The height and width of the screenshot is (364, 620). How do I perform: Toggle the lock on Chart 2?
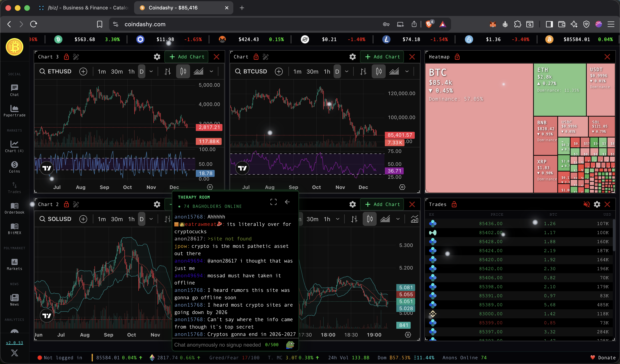(x=66, y=204)
